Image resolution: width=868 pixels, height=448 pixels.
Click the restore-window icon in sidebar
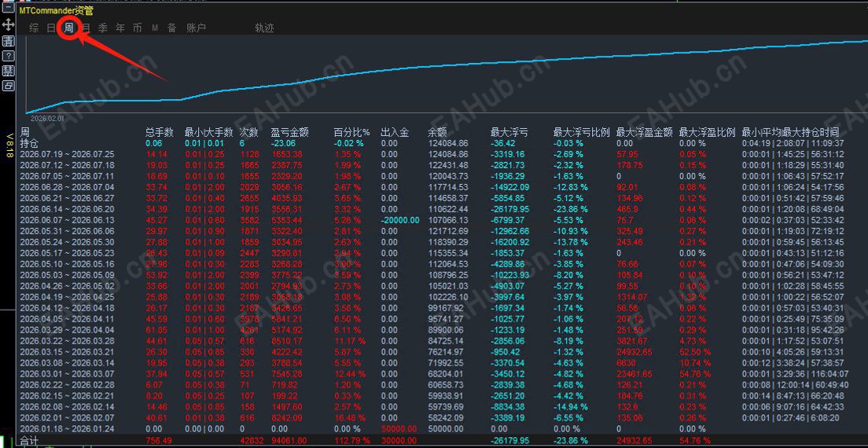pos(9,86)
